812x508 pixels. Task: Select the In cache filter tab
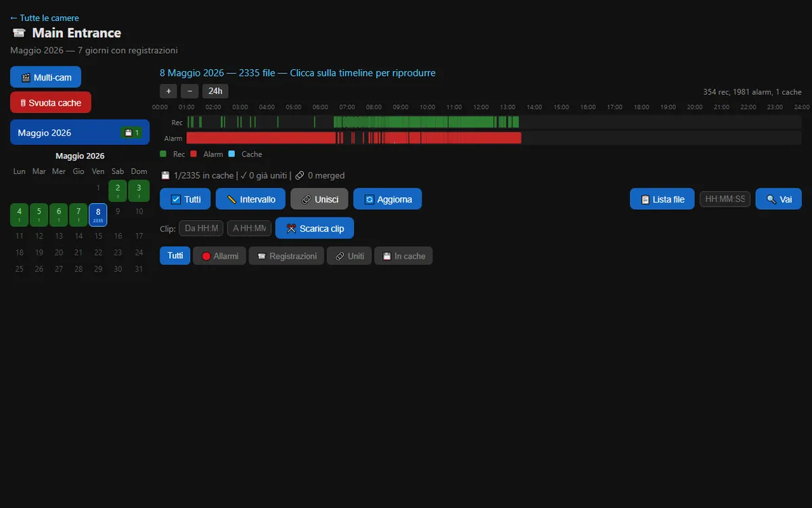click(403, 255)
